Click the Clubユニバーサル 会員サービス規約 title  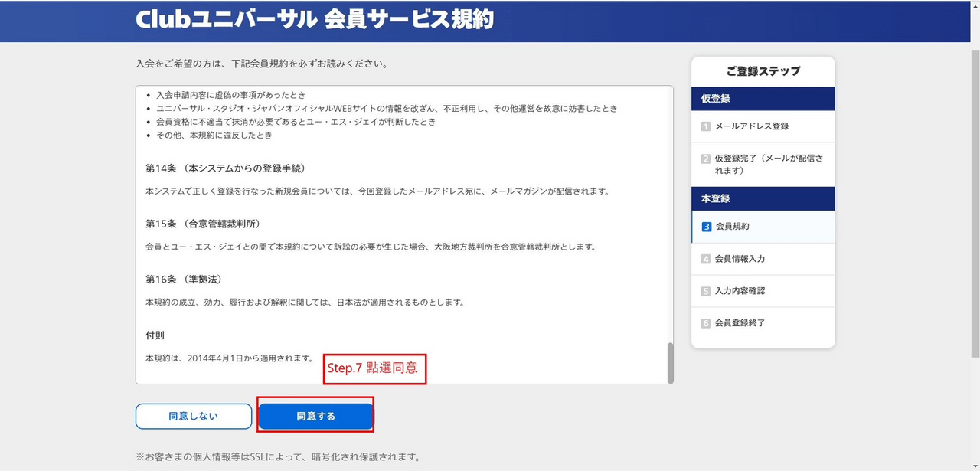(x=315, y=20)
